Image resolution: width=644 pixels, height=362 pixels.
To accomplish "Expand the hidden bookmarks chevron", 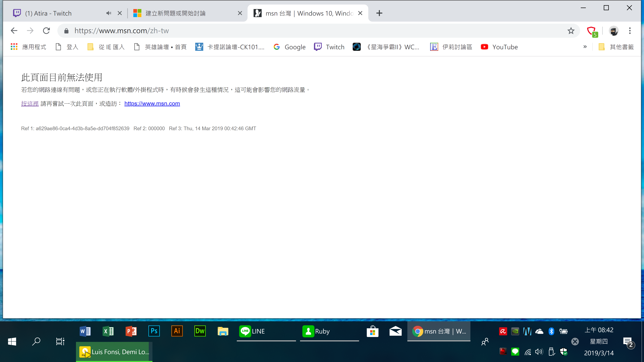I will click(585, 47).
